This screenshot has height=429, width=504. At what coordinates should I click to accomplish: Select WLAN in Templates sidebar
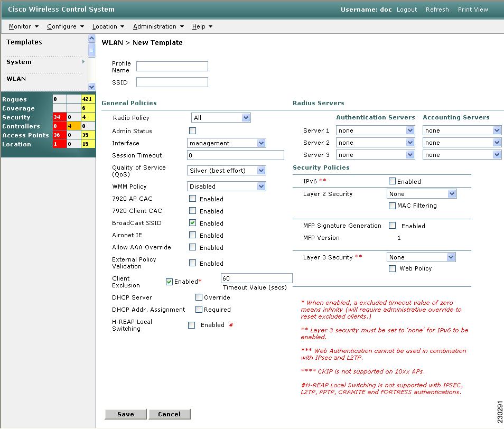tap(16, 79)
